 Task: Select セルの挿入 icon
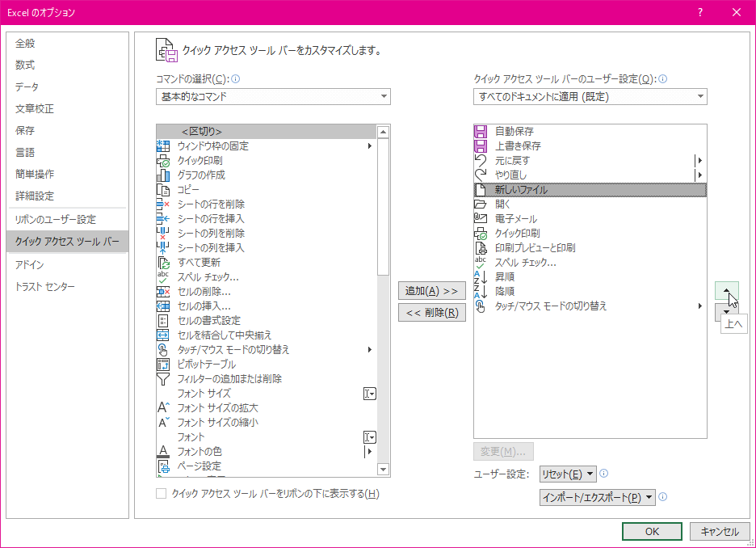(x=163, y=306)
